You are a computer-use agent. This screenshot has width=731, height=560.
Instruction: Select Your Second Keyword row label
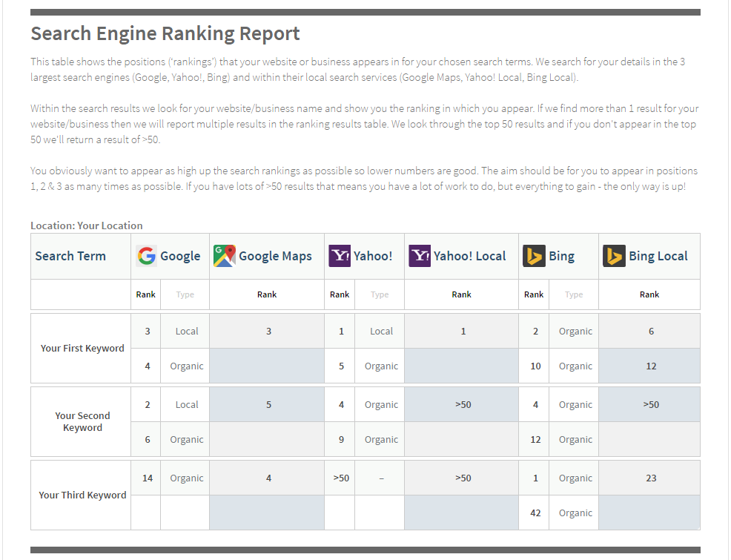[82, 421]
